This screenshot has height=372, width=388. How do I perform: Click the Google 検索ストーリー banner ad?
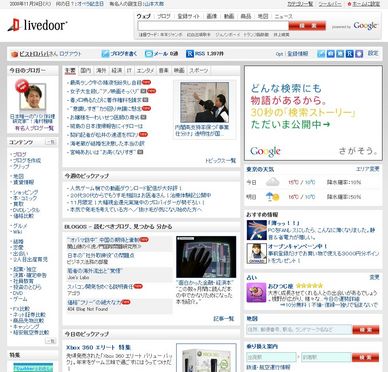click(x=313, y=113)
